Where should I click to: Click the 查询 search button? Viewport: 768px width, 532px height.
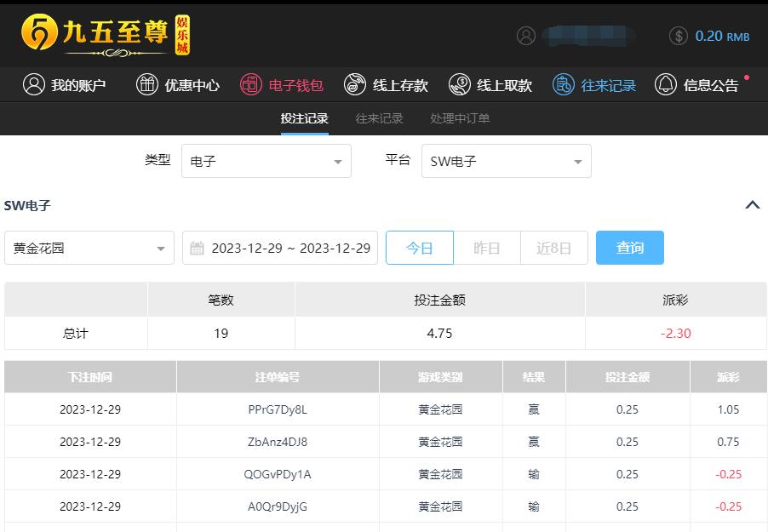(630, 248)
